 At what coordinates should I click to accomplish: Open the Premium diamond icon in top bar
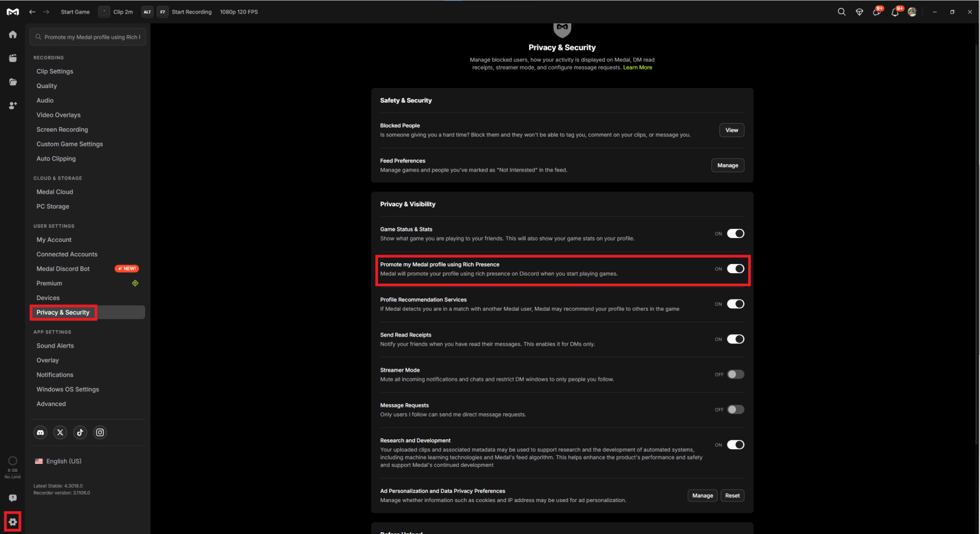859,12
